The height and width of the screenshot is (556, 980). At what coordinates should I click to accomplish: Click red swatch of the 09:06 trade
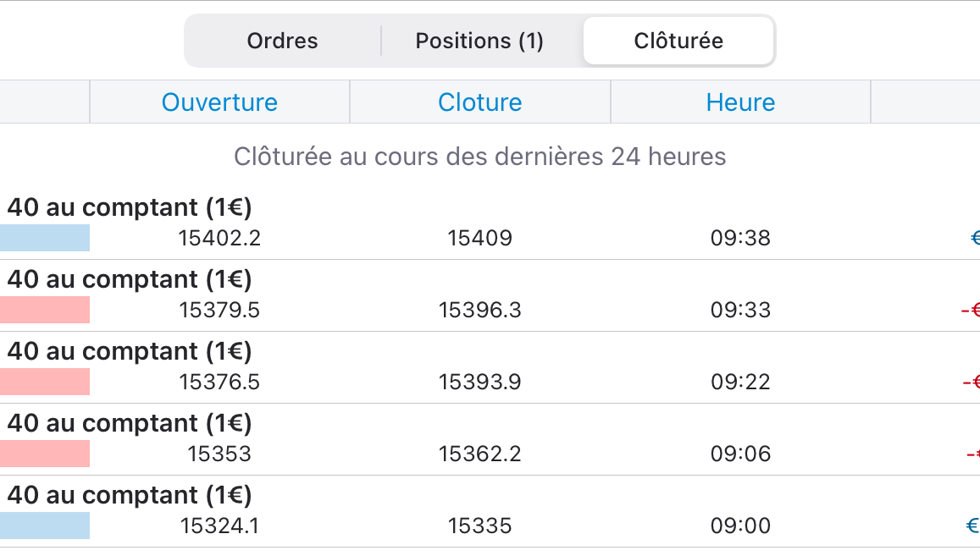pyautogui.click(x=45, y=454)
